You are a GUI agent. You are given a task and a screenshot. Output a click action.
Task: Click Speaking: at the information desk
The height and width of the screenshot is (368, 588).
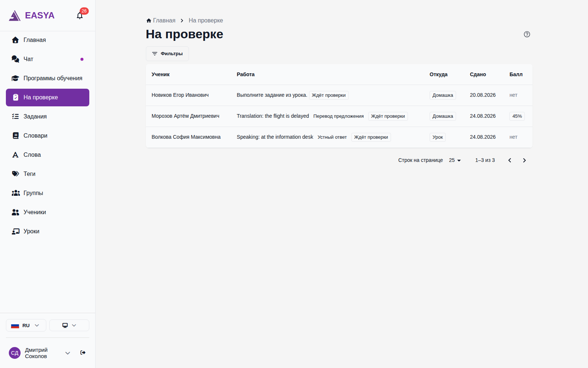pyautogui.click(x=275, y=137)
